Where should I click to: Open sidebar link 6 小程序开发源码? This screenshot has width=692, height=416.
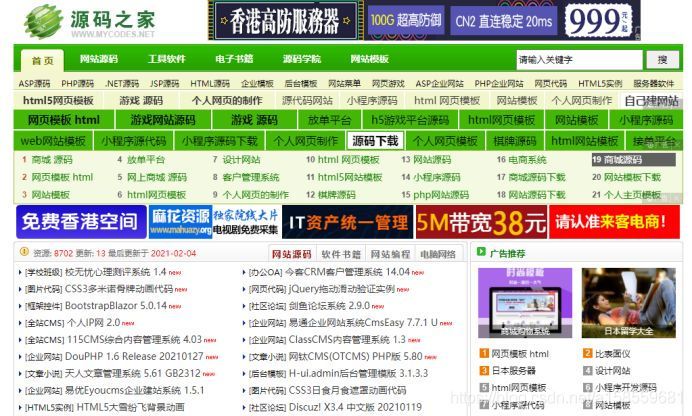point(626,387)
